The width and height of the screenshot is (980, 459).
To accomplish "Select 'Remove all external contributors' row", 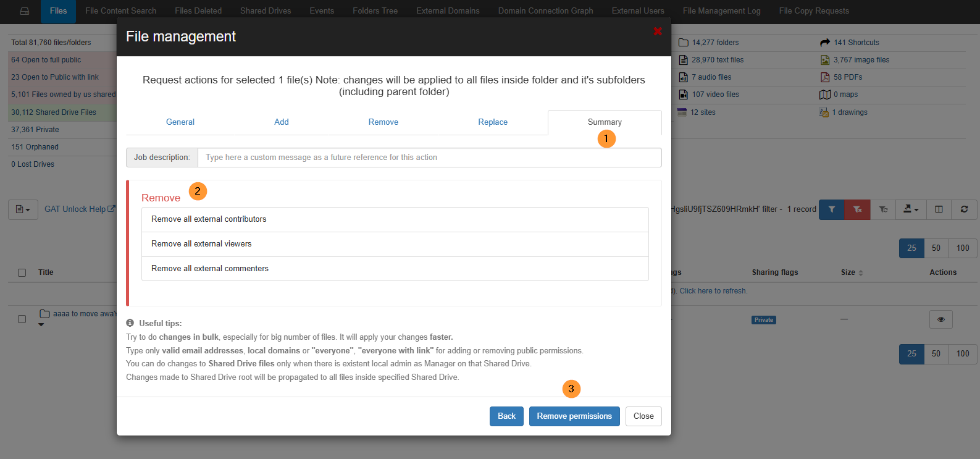I will (395, 219).
